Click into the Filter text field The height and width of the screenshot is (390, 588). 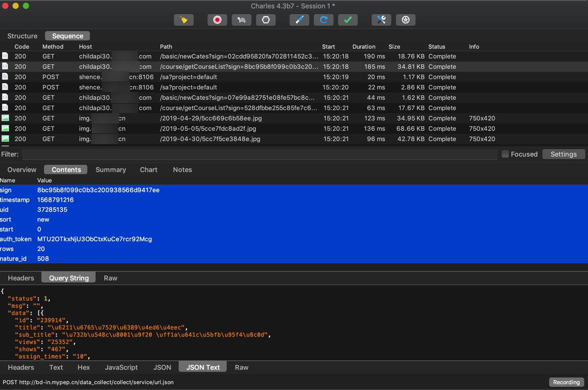pyautogui.click(x=260, y=154)
